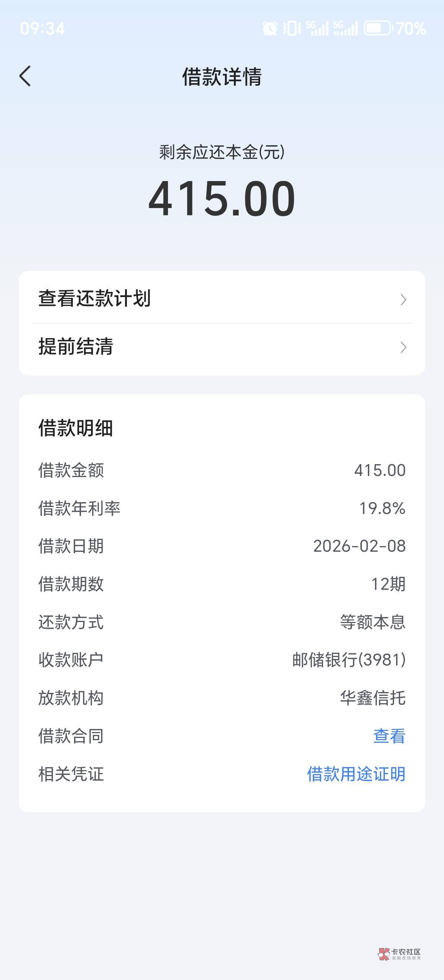Tap the 借款明细 section heading
The width and height of the screenshot is (444, 980).
(76, 428)
